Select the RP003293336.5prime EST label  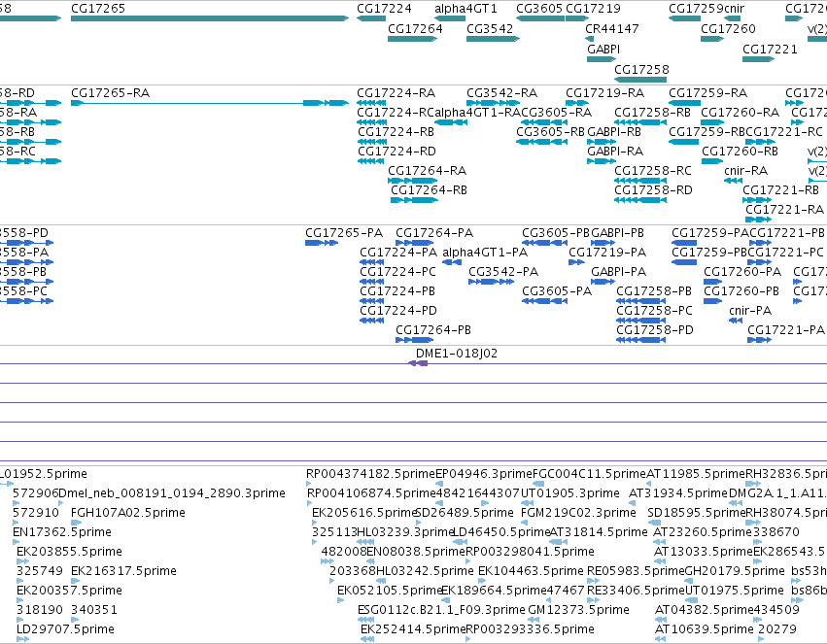(530, 629)
